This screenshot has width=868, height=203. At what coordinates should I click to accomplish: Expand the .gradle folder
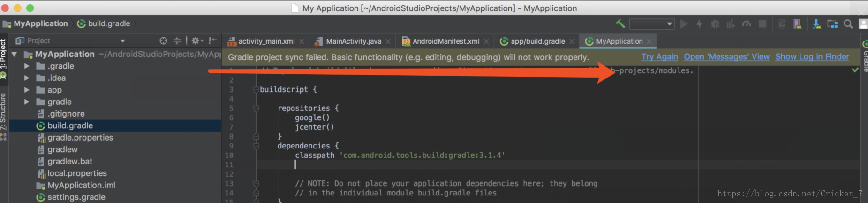click(x=27, y=66)
